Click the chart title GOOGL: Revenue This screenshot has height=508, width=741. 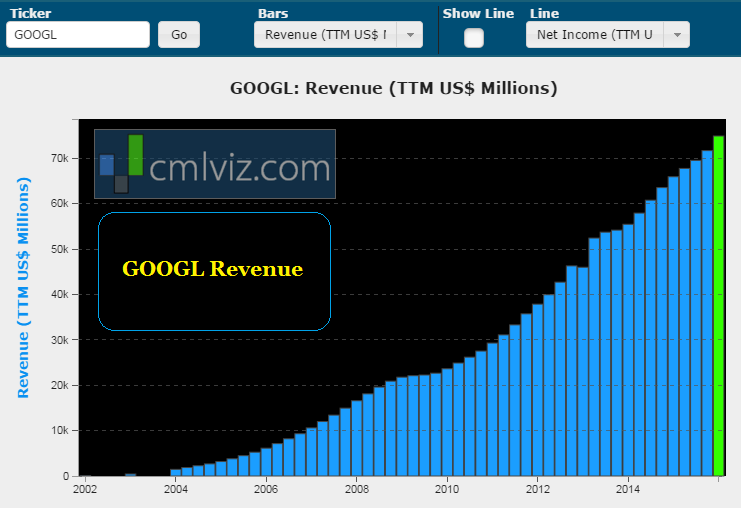tap(394, 88)
